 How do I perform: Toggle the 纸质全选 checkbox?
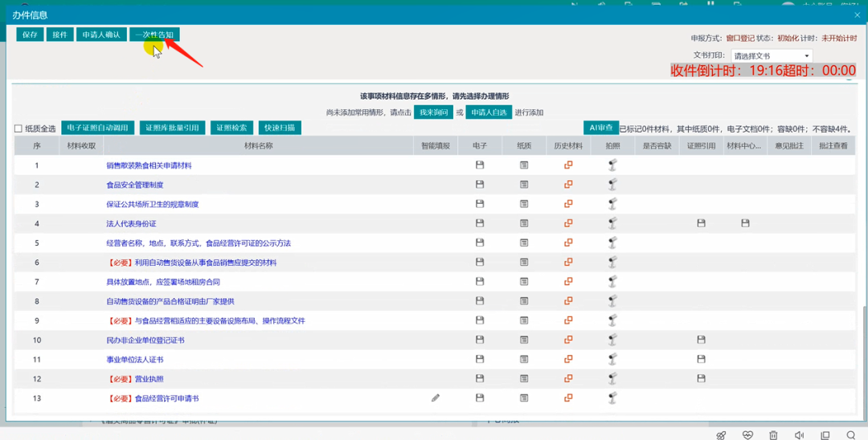click(x=18, y=128)
